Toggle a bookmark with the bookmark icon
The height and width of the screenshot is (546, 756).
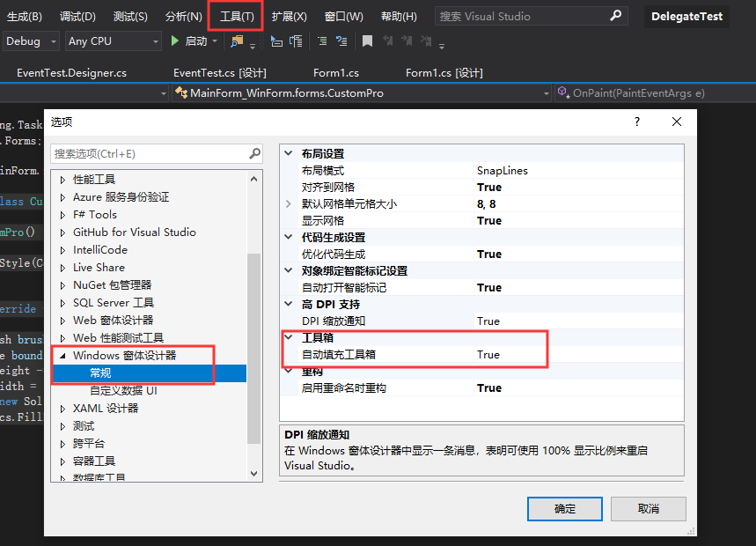coord(367,41)
